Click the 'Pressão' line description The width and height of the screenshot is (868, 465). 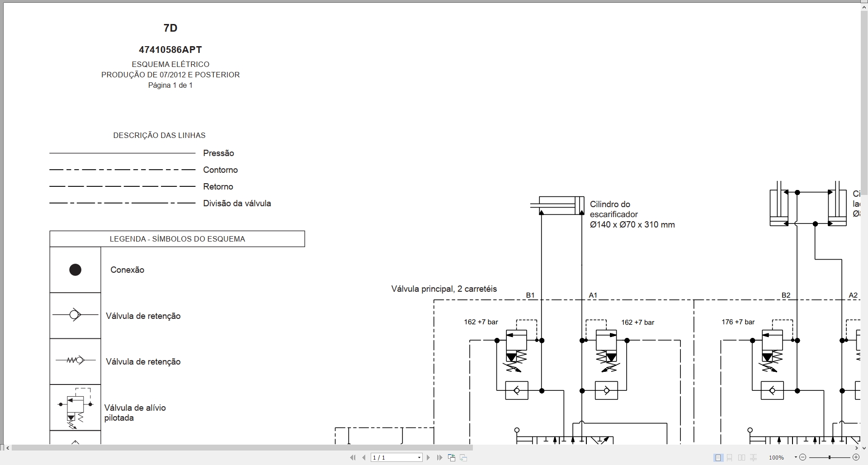pos(218,153)
